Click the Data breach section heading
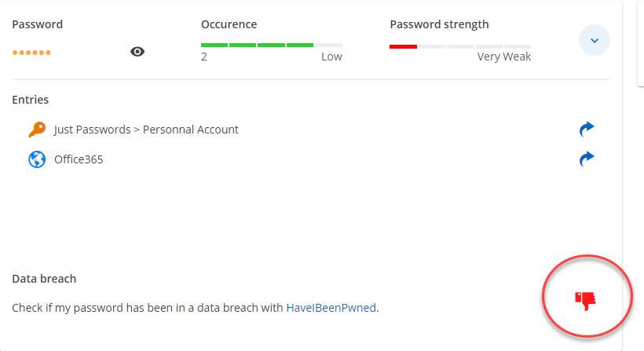Image resolution: width=644 pixels, height=351 pixels. (44, 279)
